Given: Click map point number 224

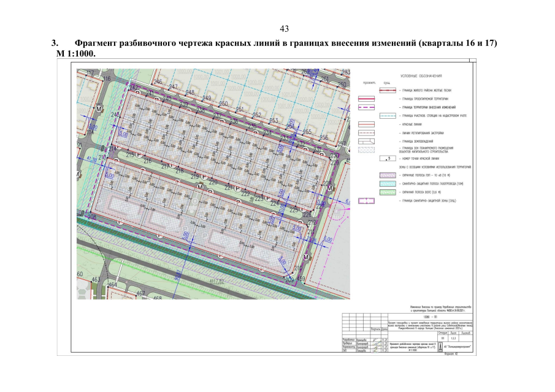Looking at the screenshot, I should pos(275,203).
